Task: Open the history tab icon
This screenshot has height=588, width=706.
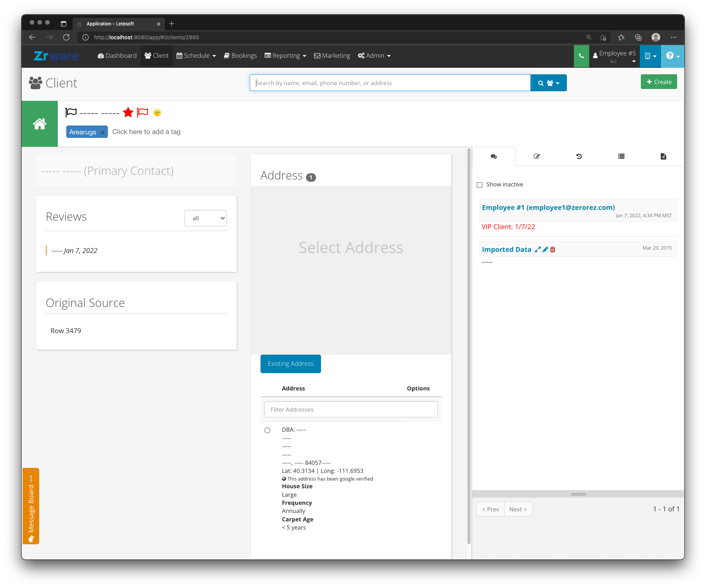Action: coord(579,156)
